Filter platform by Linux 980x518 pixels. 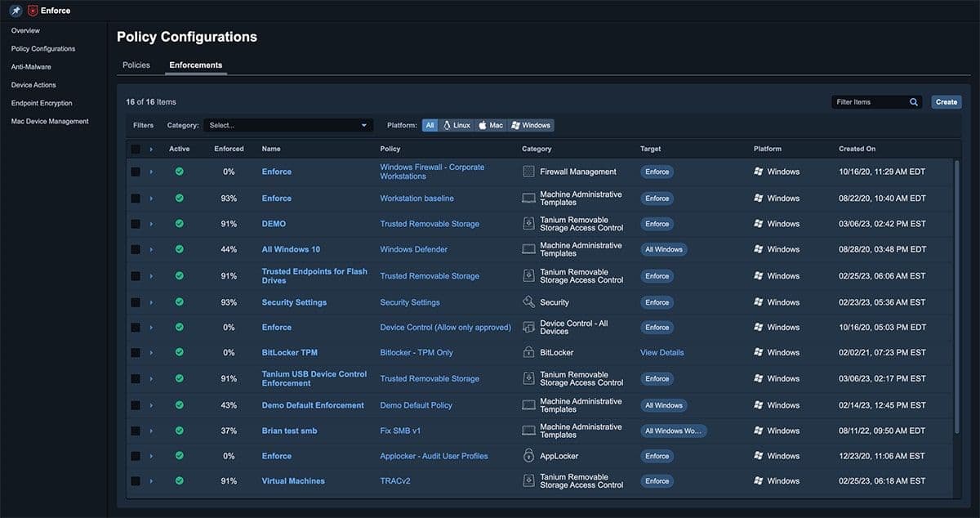point(457,125)
